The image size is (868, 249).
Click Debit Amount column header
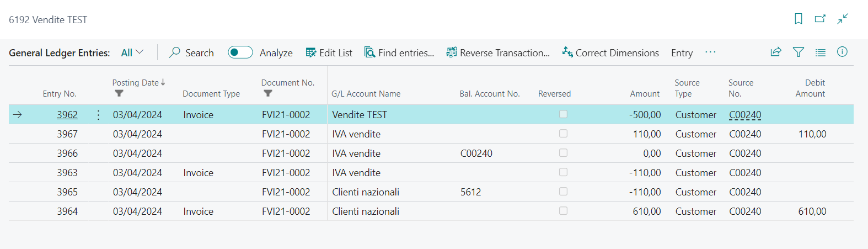click(x=810, y=88)
